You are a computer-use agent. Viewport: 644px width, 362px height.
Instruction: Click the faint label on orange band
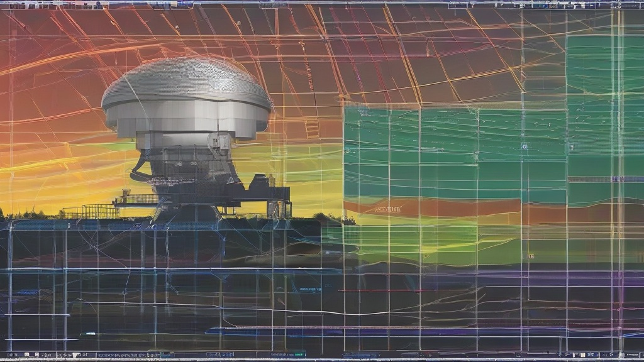click(x=387, y=209)
